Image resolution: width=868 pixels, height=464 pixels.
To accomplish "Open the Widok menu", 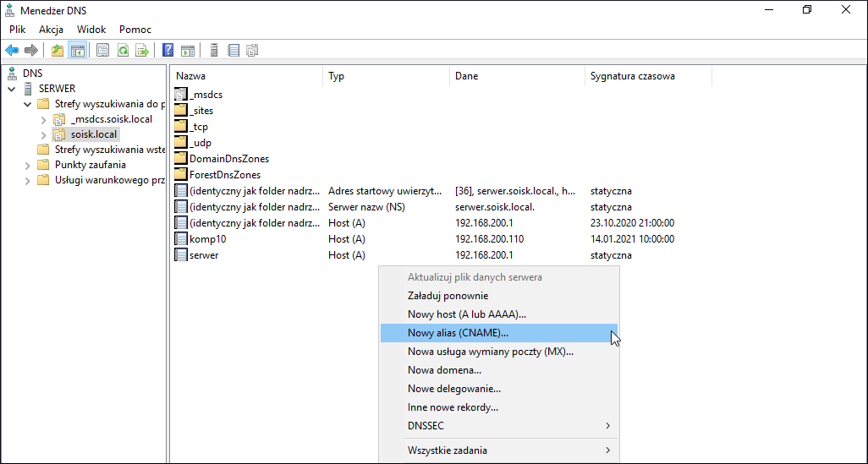I will pyautogui.click(x=91, y=30).
